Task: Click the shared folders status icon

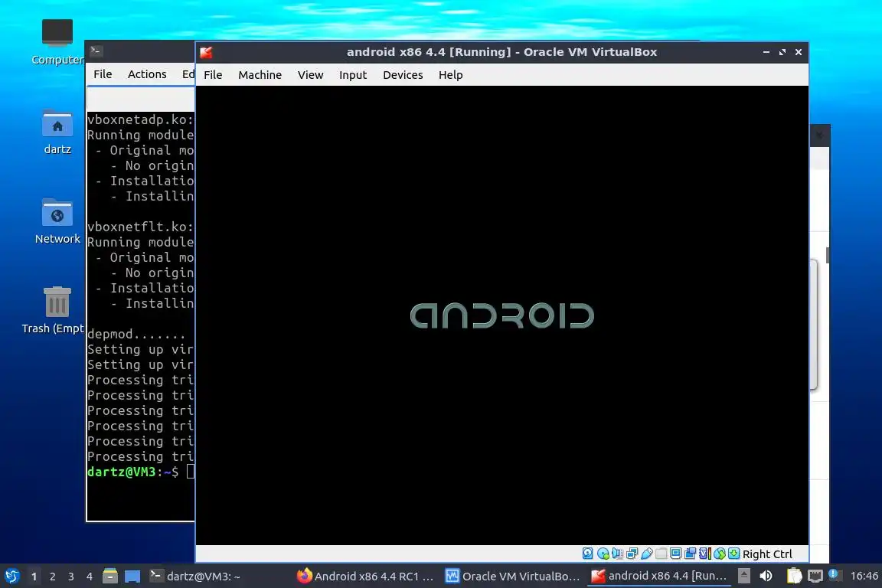Action: [x=661, y=554]
